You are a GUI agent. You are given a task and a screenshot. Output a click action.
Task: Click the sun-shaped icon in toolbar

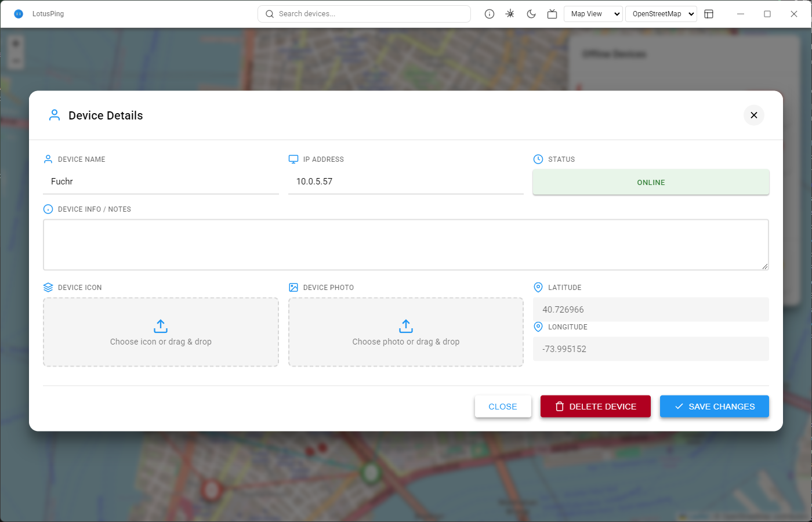click(510, 14)
